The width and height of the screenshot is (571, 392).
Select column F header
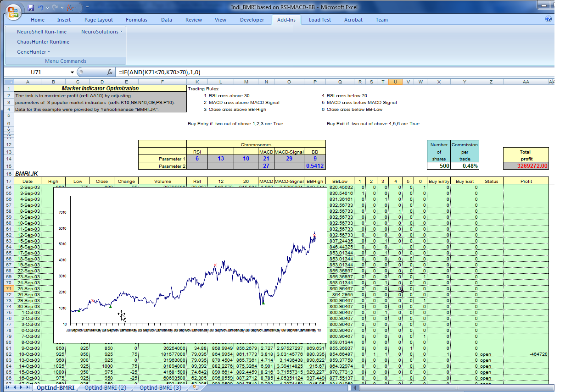click(162, 82)
